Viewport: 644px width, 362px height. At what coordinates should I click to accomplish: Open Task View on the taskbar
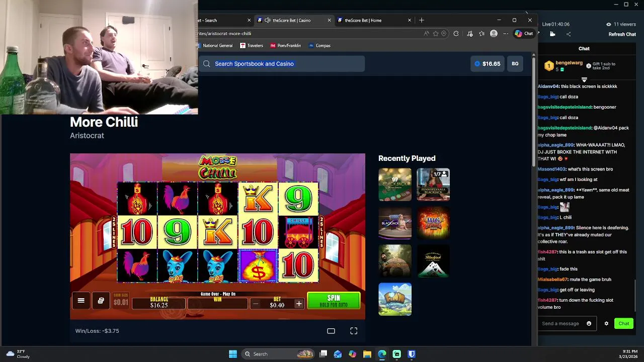pos(324,354)
